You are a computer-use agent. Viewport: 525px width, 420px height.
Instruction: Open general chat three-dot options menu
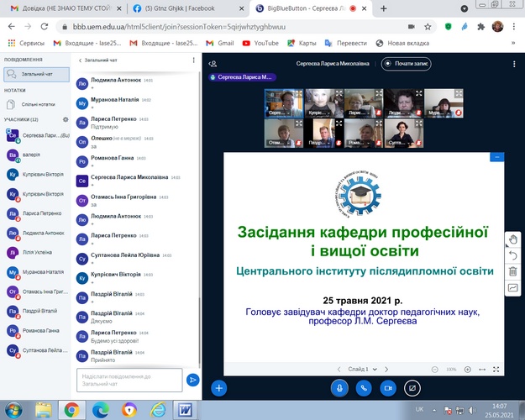[x=192, y=61]
